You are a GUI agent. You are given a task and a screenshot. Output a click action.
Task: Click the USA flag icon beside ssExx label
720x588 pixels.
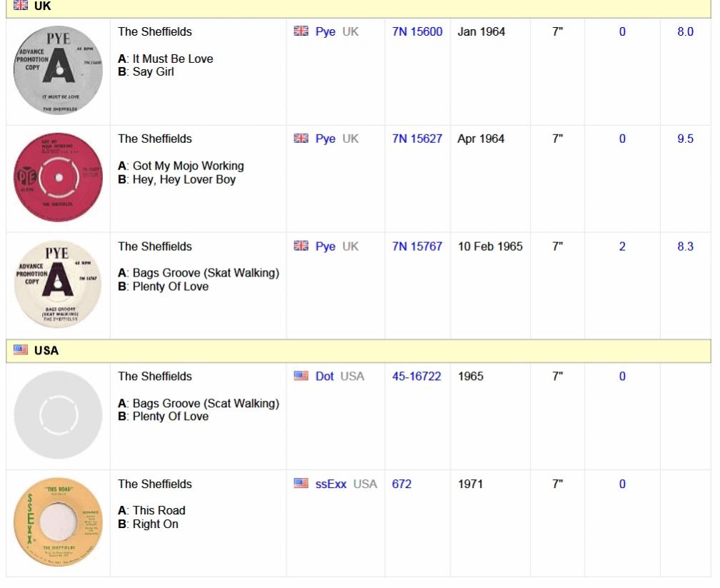coord(301,484)
